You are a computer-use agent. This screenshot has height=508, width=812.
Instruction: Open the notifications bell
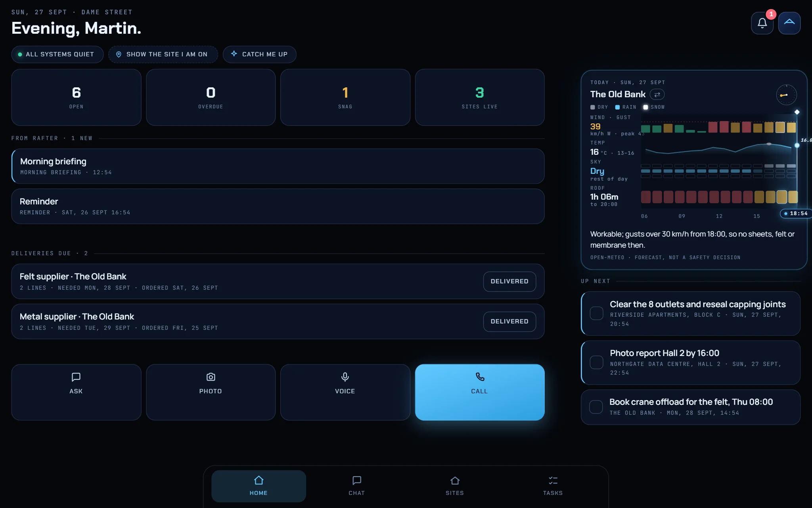coord(762,23)
